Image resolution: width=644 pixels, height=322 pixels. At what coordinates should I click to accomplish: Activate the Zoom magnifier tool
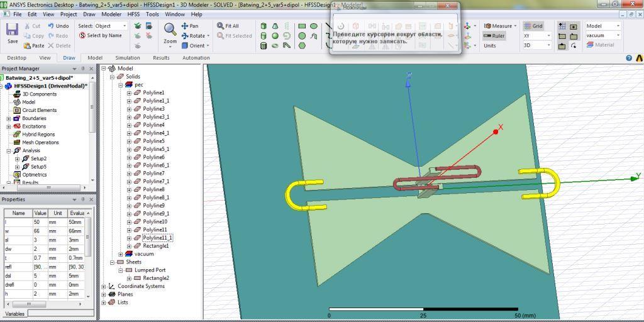[170, 30]
